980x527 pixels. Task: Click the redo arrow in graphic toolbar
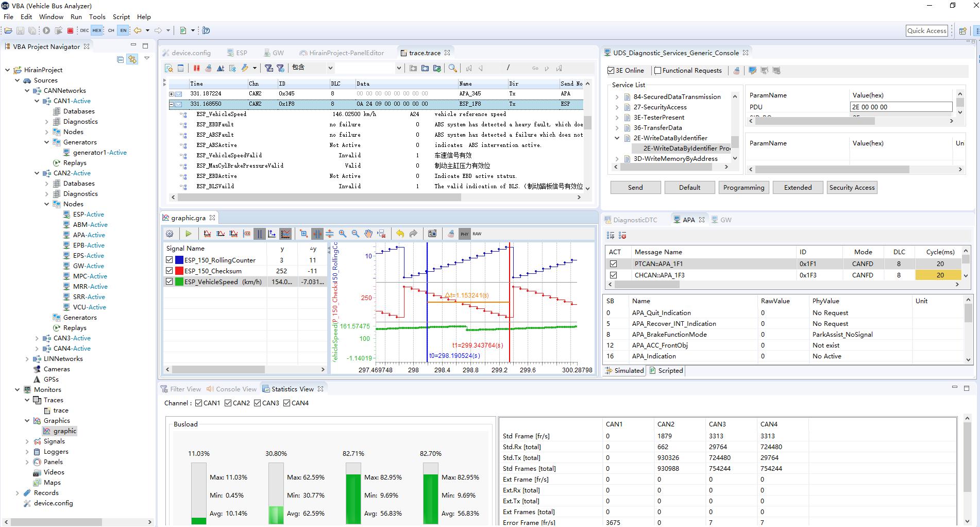click(413, 234)
